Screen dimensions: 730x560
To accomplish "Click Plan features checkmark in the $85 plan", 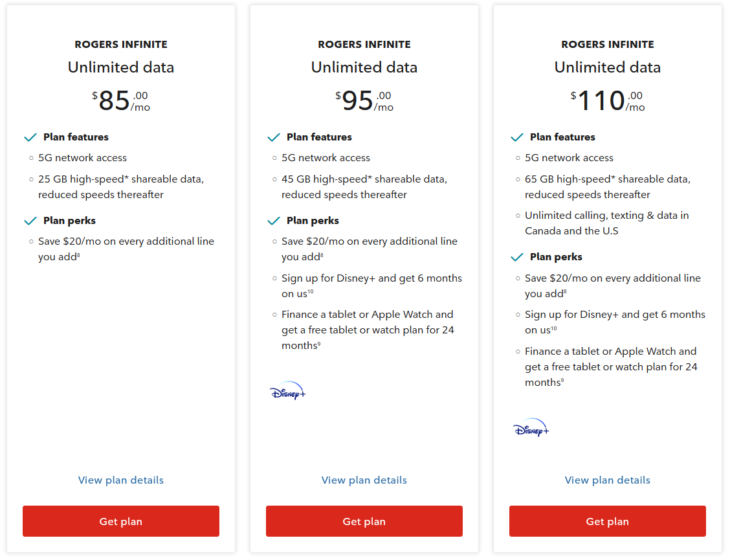I will tap(30, 137).
